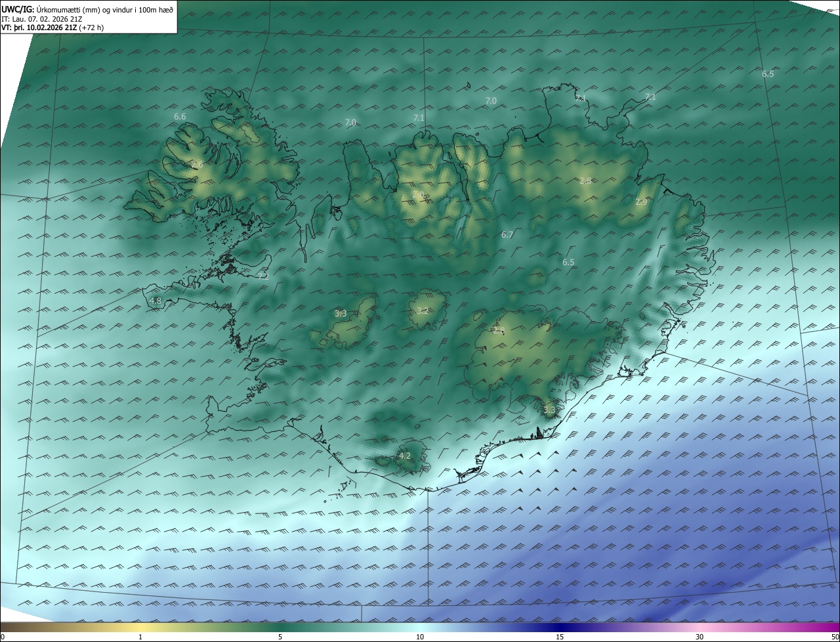Viewport: 840px width, 642px height.
Task: Click the colorbar tick labeled 50
Action: 835,637
